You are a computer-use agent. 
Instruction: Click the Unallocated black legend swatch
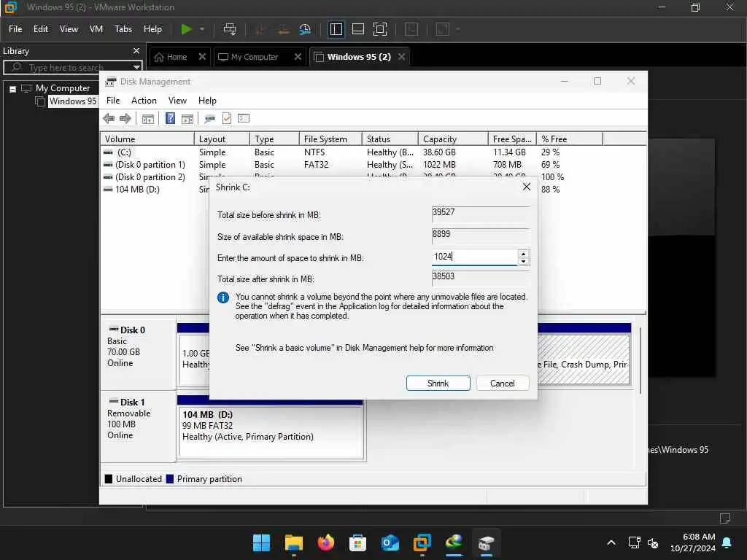[109, 478]
